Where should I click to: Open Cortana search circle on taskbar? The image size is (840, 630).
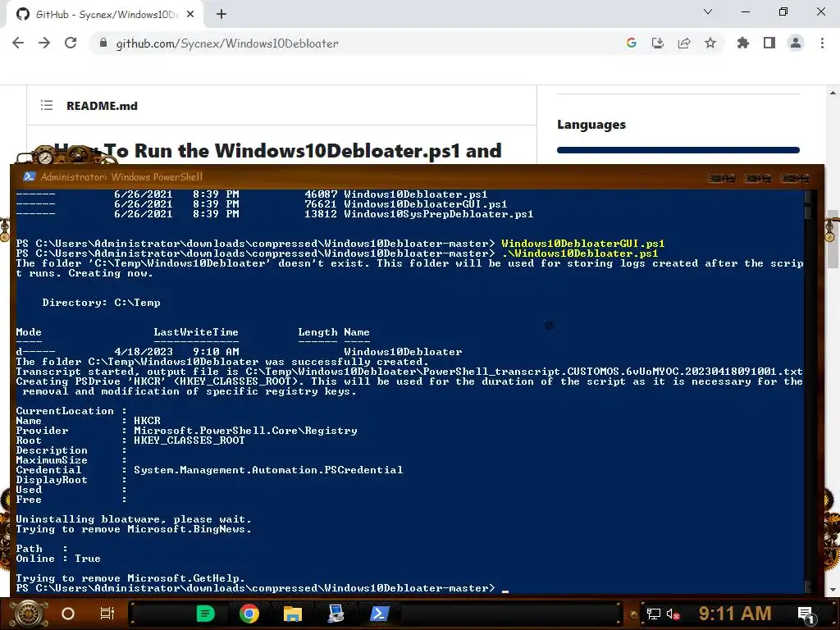tap(68, 614)
